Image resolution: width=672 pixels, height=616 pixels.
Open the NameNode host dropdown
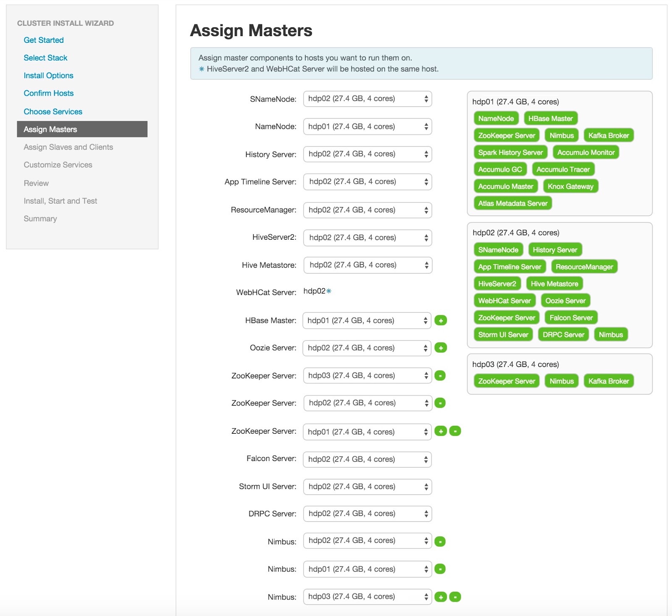click(367, 126)
